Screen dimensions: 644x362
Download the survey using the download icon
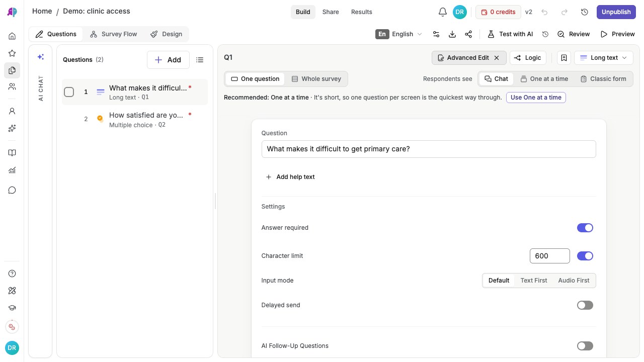click(452, 34)
